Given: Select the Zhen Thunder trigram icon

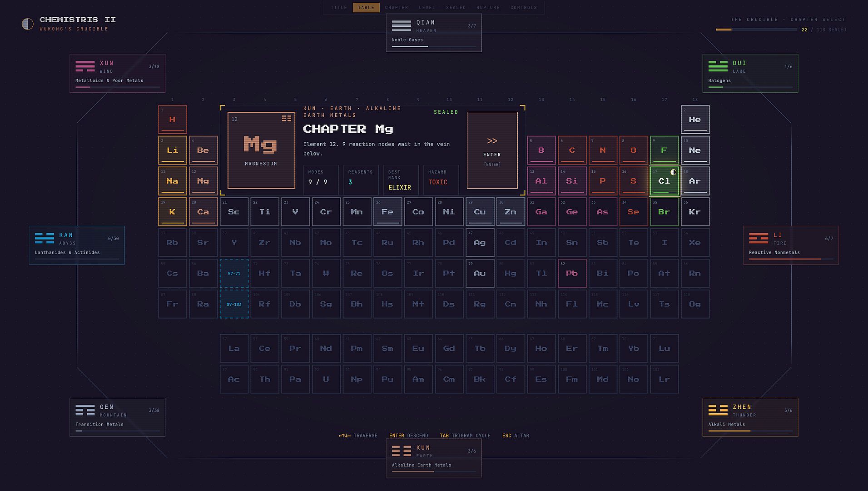Looking at the screenshot, I should click(x=718, y=410).
